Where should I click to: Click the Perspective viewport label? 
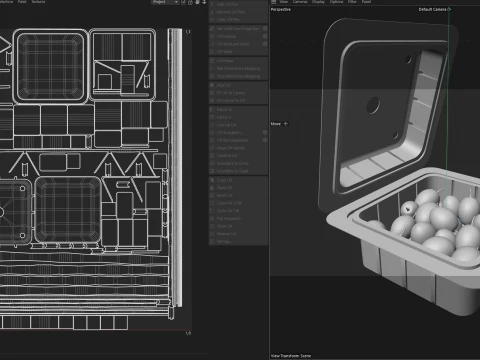click(x=281, y=9)
